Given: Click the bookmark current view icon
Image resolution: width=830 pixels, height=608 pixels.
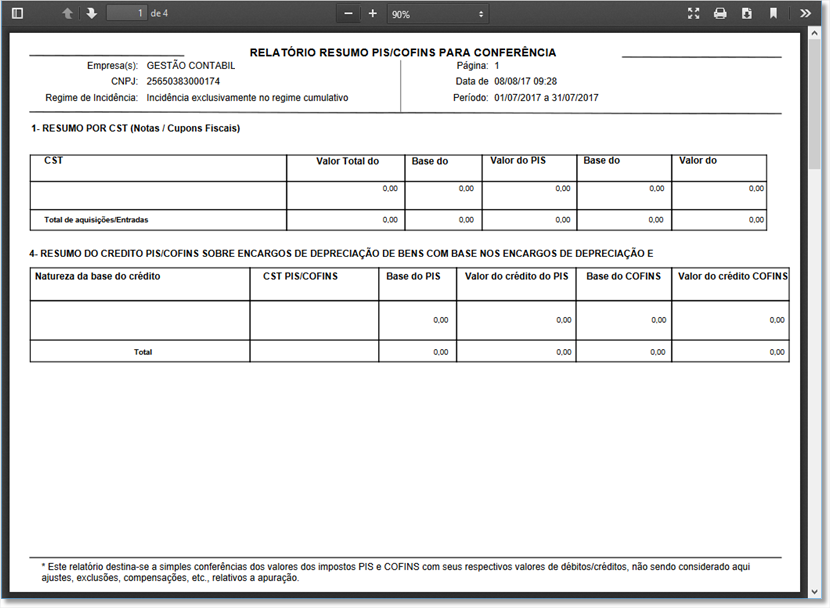Looking at the screenshot, I should pos(773,14).
